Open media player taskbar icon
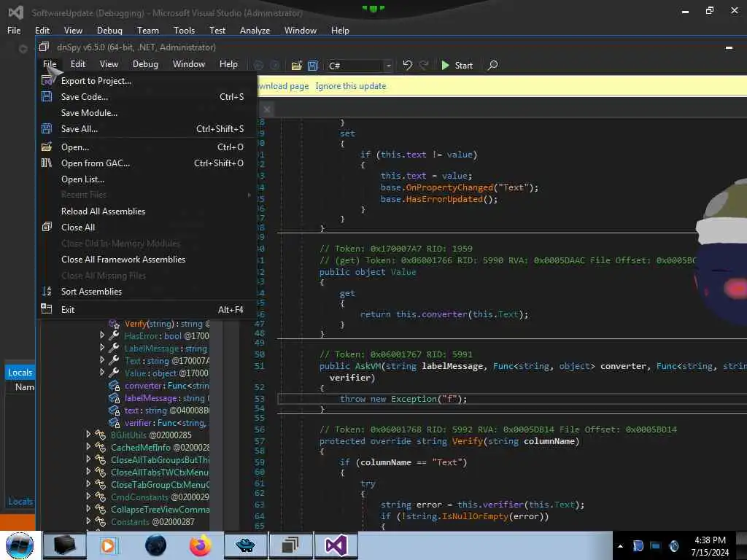This screenshot has width=747, height=560. pyautogui.click(x=109, y=545)
